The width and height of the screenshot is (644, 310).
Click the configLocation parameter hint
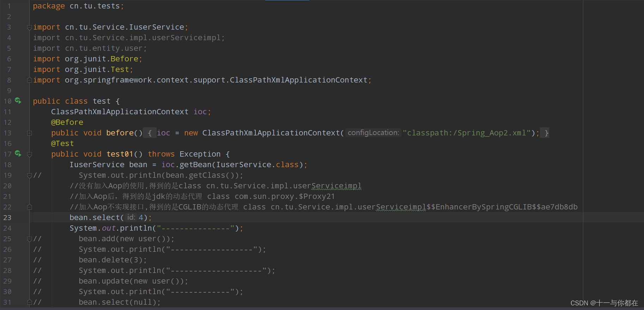[x=373, y=133]
